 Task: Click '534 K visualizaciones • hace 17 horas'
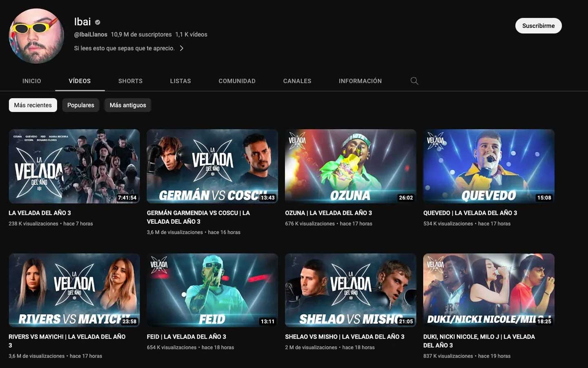point(467,224)
